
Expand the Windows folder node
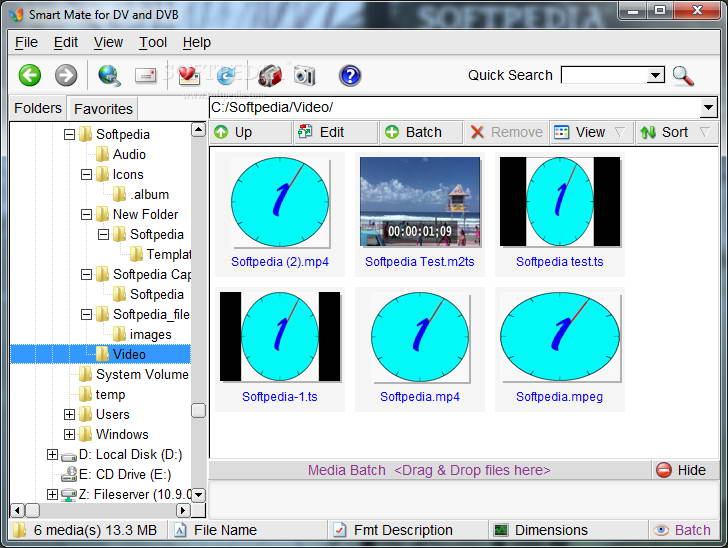[x=69, y=434]
